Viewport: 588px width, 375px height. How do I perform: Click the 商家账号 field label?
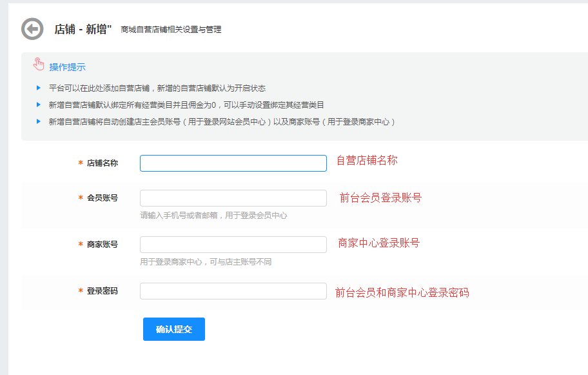102,245
